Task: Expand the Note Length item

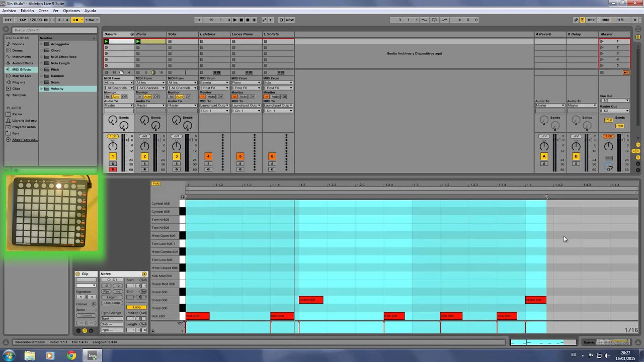Action: click(x=42, y=63)
